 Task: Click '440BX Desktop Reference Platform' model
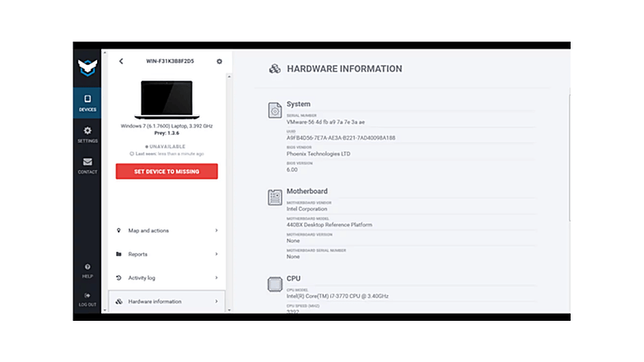click(x=329, y=225)
